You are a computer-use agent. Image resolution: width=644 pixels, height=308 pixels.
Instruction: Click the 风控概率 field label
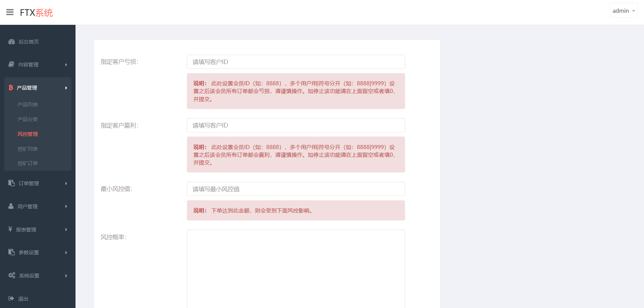(x=113, y=237)
